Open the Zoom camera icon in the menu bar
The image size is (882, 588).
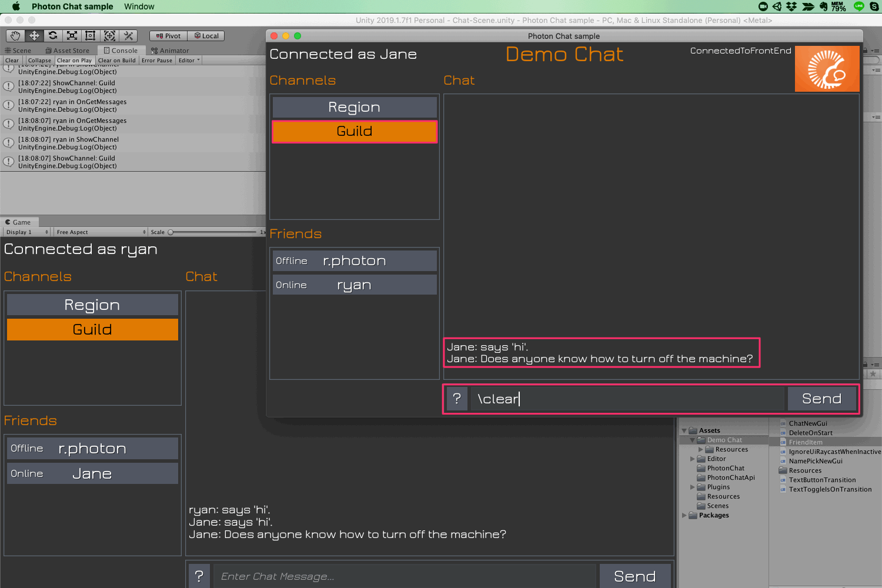[x=763, y=6]
